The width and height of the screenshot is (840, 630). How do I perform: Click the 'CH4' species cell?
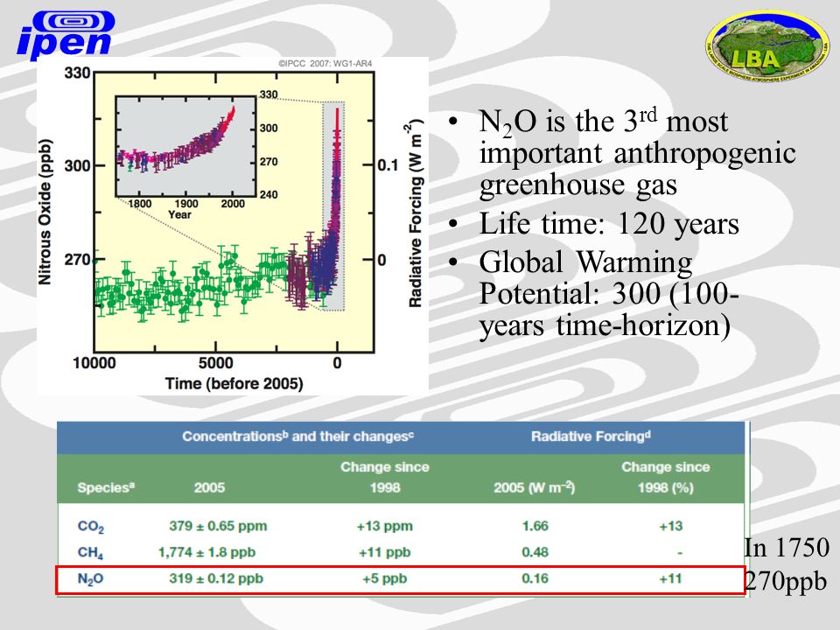pyautogui.click(x=90, y=553)
